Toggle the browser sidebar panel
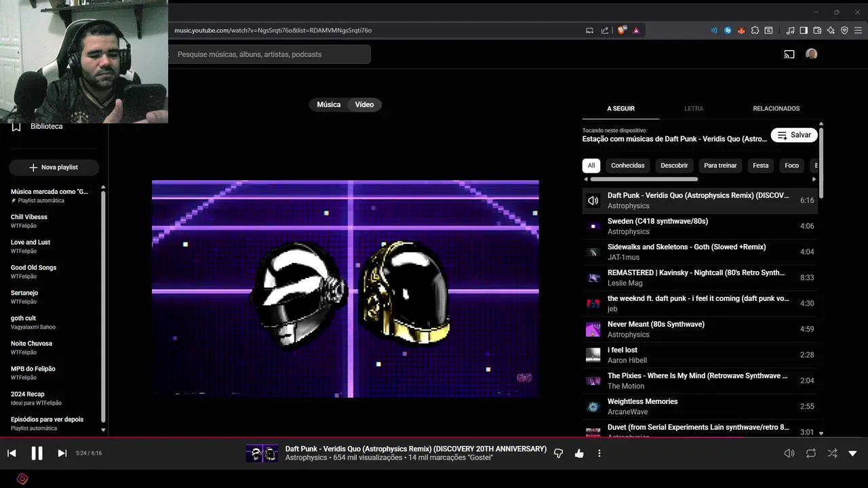 (x=804, y=30)
